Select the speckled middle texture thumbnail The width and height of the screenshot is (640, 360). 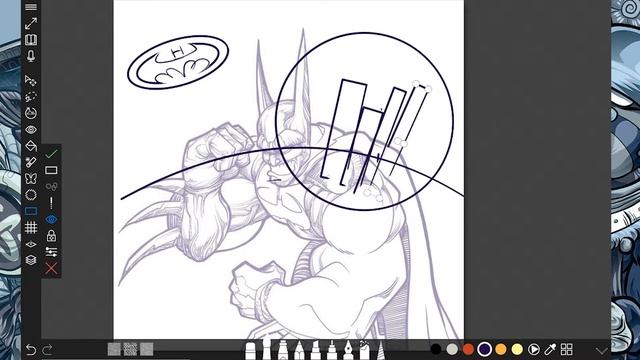pyautogui.click(x=130, y=349)
